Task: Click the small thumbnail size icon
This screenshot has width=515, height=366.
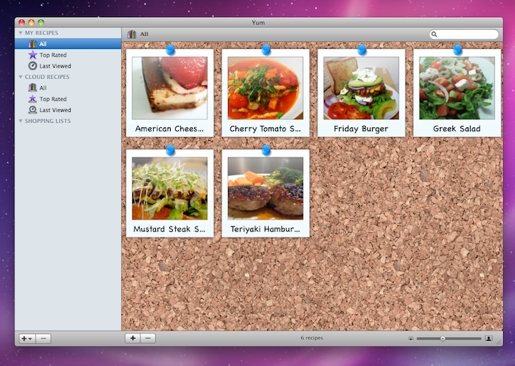Action: pos(411,338)
